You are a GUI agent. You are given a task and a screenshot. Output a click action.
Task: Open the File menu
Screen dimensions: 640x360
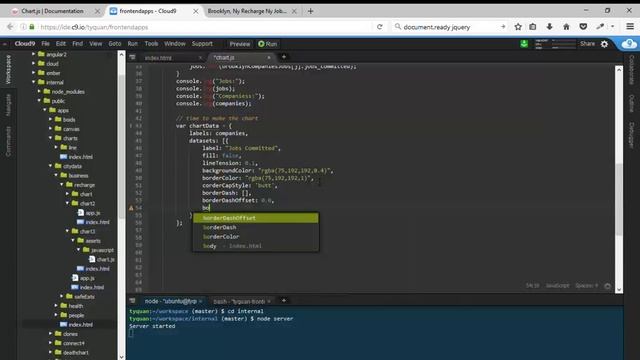click(45, 44)
